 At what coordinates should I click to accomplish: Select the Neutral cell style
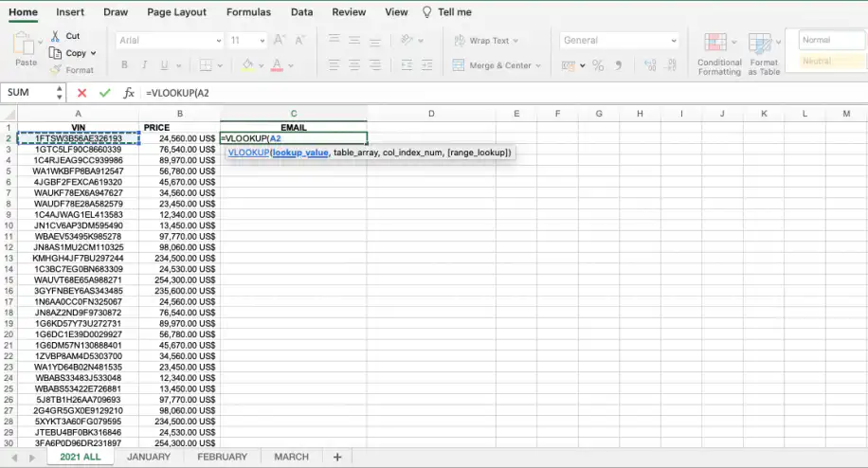click(831, 61)
